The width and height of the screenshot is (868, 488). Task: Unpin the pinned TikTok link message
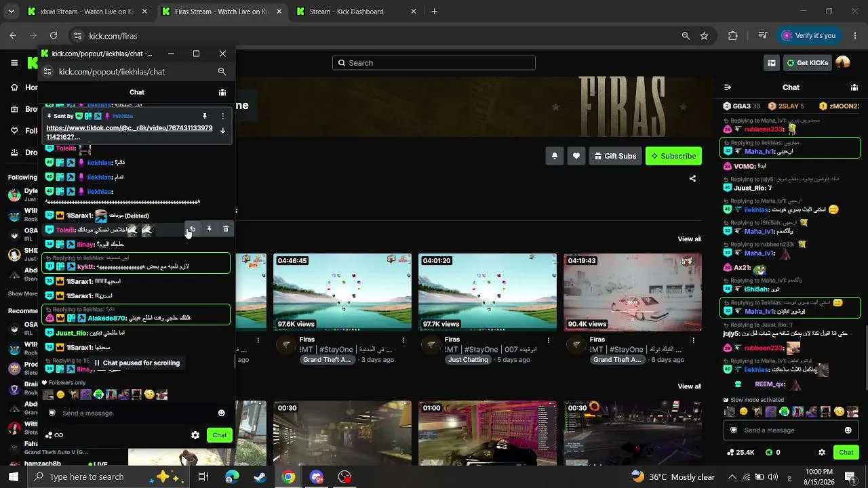pos(204,116)
